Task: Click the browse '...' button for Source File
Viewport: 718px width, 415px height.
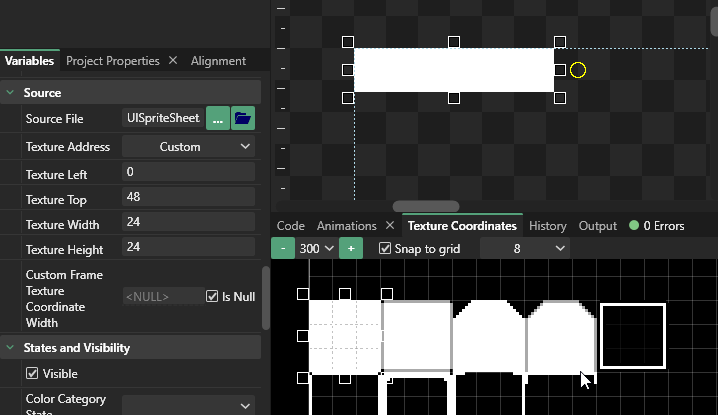Action: pyautogui.click(x=218, y=118)
